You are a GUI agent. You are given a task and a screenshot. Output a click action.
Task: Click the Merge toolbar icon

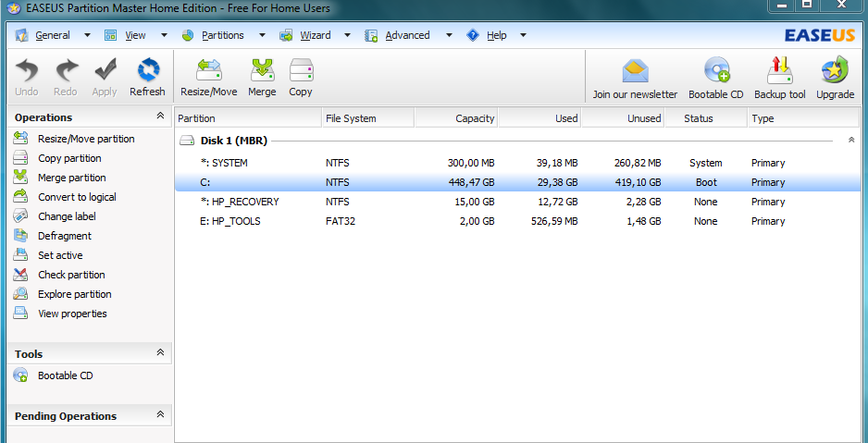[263, 70]
